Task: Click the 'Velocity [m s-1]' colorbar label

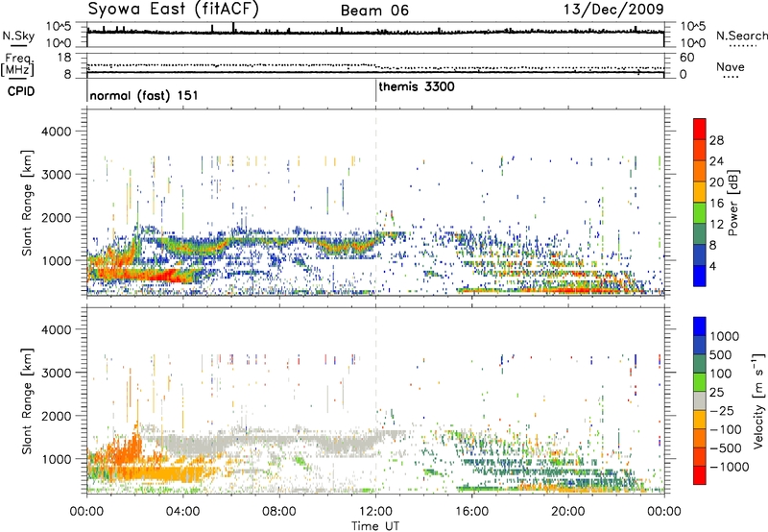Action: [x=758, y=400]
